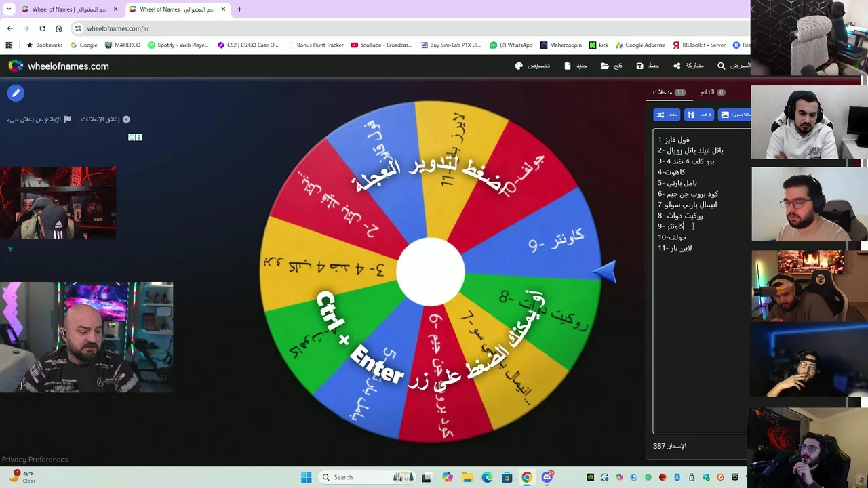Viewport: 868px width, 488px height.
Task: Open the WhatsApp bookmark
Action: tap(511, 45)
